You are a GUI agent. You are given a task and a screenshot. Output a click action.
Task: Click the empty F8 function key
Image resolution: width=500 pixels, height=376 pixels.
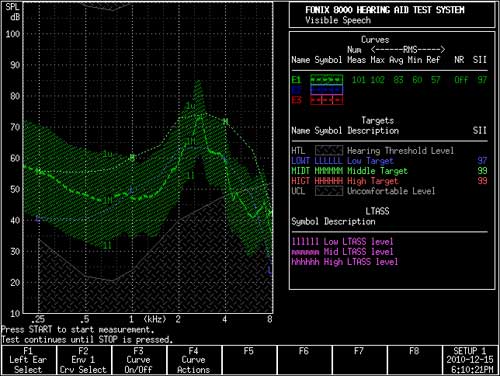coord(414,360)
